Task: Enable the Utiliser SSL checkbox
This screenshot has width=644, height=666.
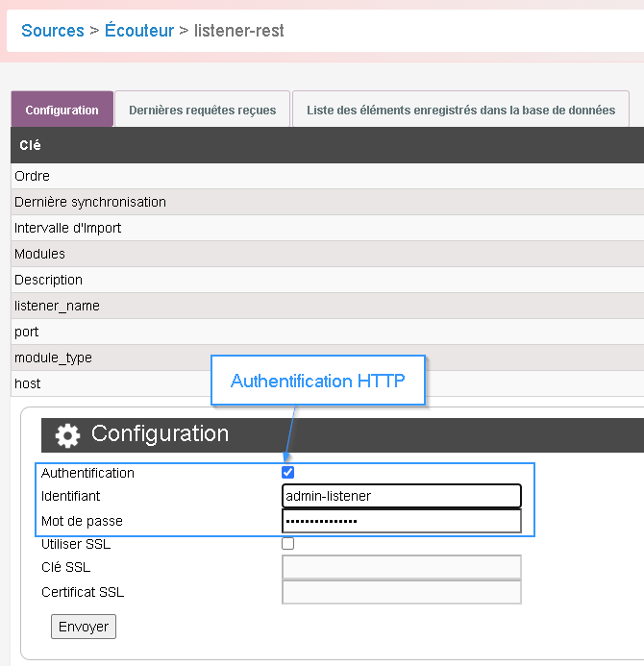Action: [x=287, y=544]
